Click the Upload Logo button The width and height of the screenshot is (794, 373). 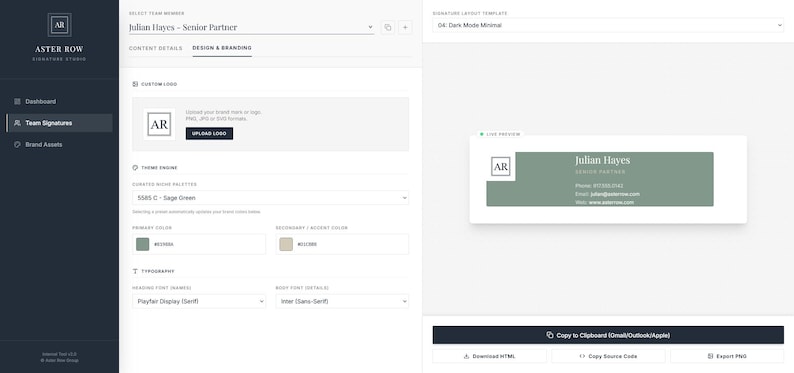point(209,134)
